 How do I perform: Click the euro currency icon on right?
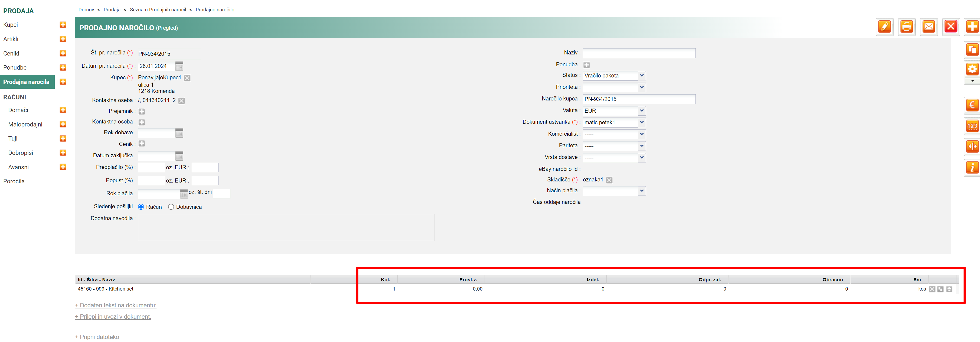pos(972,105)
